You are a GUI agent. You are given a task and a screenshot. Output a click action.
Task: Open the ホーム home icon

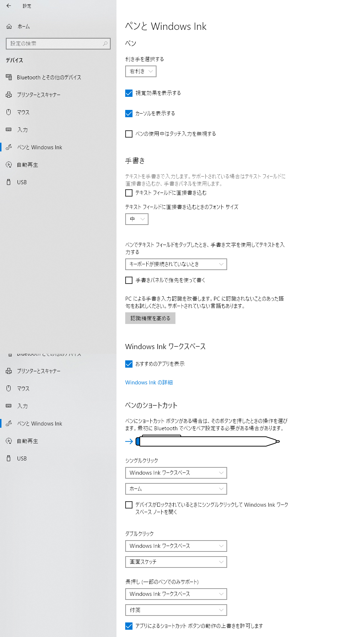(x=9, y=27)
